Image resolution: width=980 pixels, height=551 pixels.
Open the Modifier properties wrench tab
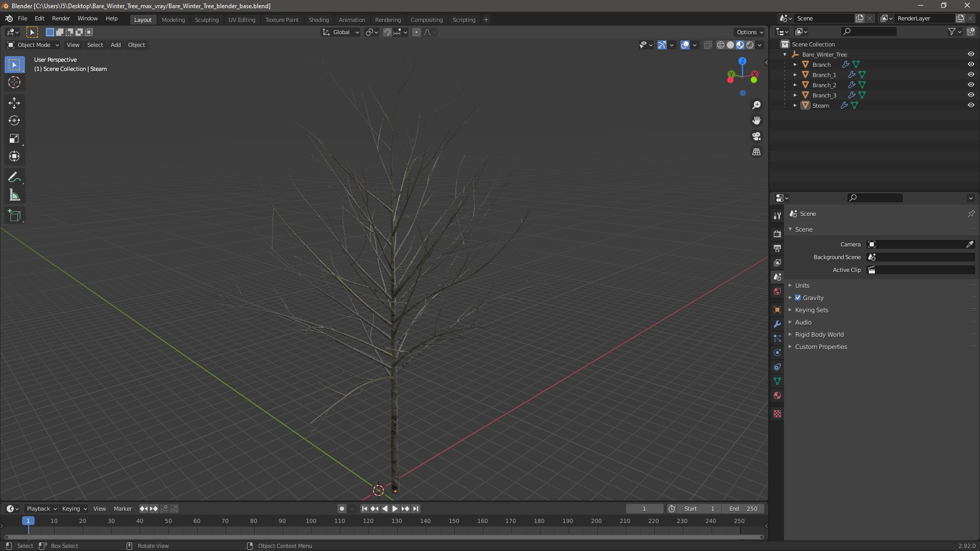coord(777,324)
